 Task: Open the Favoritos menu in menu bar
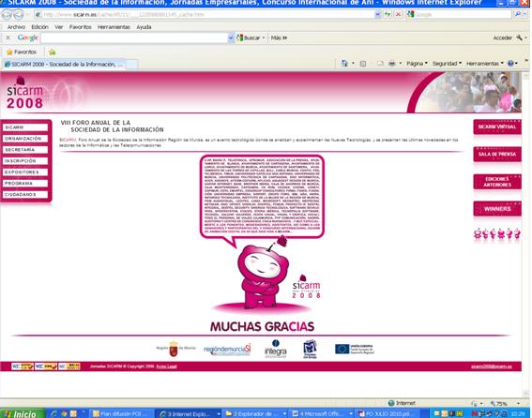pos(81,27)
